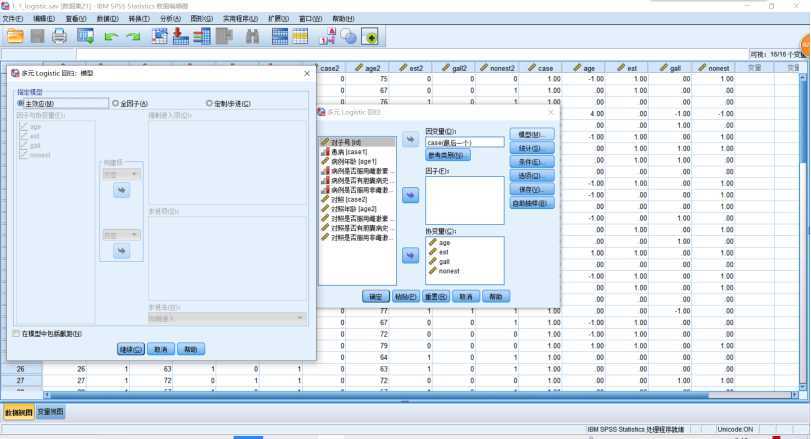
Task: Click Bootstrap button in regression dialog
Action: 532,203
